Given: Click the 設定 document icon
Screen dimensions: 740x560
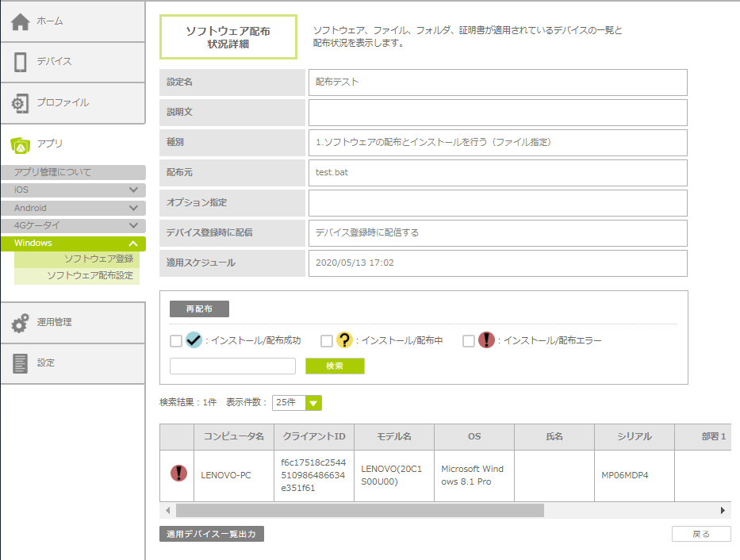Looking at the screenshot, I should (x=21, y=363).
